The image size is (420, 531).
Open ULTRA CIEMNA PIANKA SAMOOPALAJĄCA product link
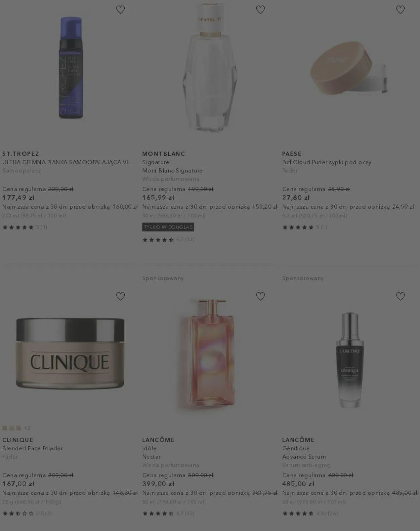pos(68,162)
